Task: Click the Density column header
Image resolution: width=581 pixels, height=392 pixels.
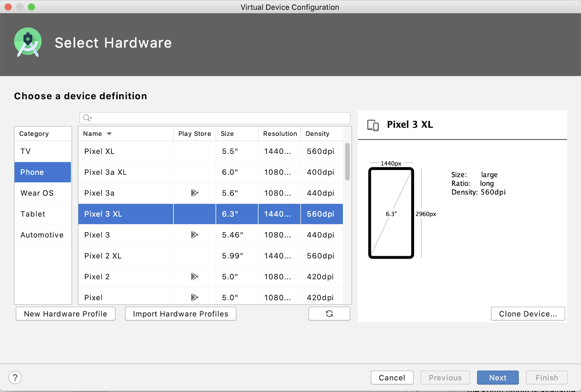Action: pos(317,134)
